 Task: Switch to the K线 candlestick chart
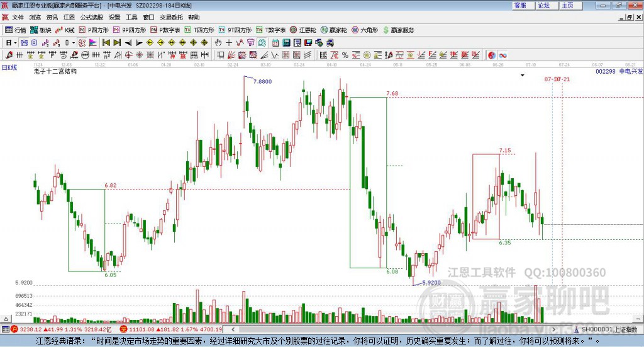click(x=65, y=30)
